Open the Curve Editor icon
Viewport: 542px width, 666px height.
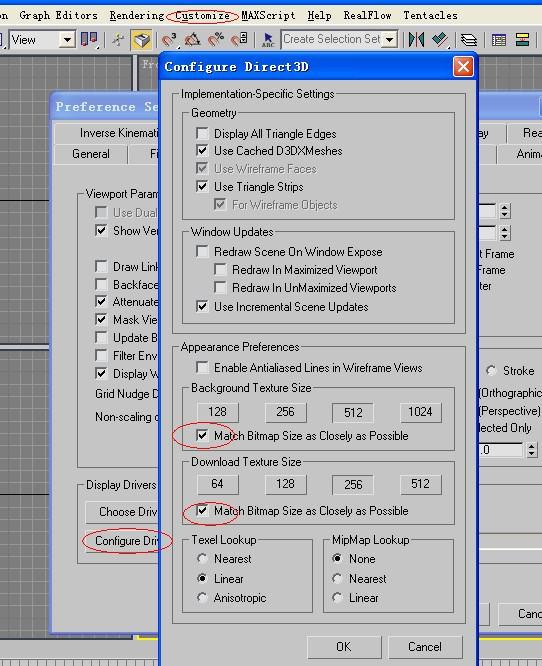(x=499, y=40)
